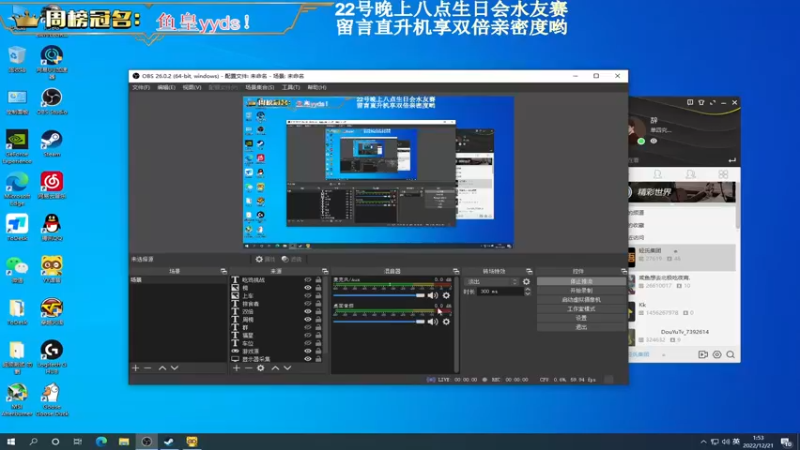The height and width of the screenshot is (450, 800).
Task: Open 文件(F) menu in OBS
Action: (x=141, y=88)
